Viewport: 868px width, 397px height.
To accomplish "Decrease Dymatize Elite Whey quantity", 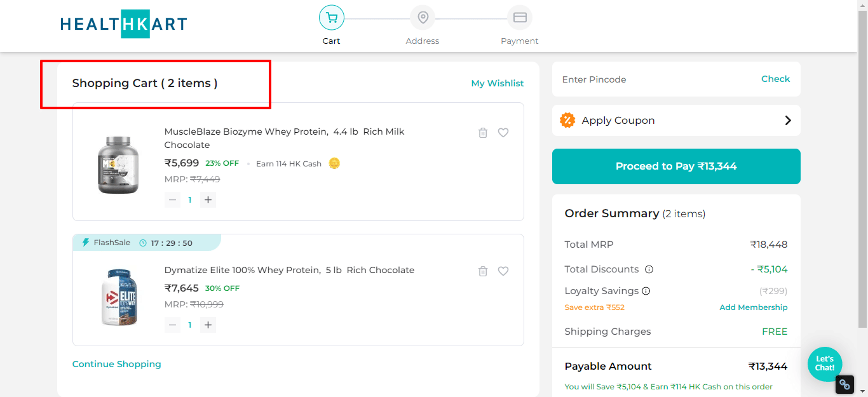I will click(x=172, y=325).
